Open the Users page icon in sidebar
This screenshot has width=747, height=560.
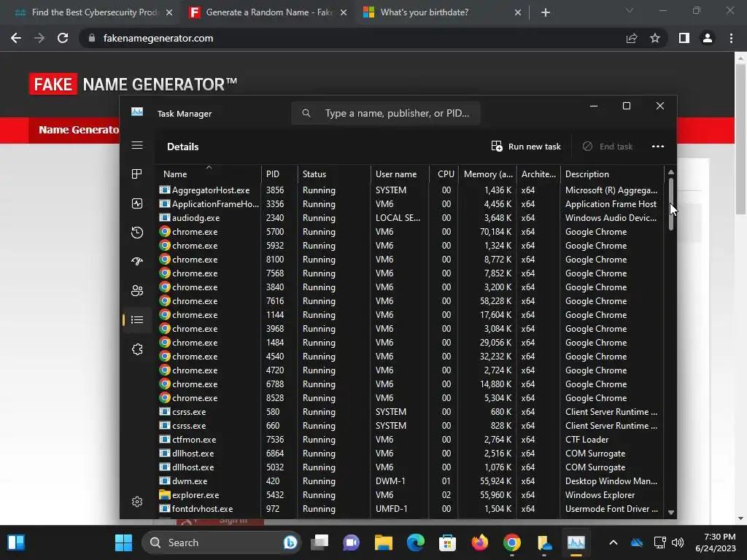click(137, 290)
